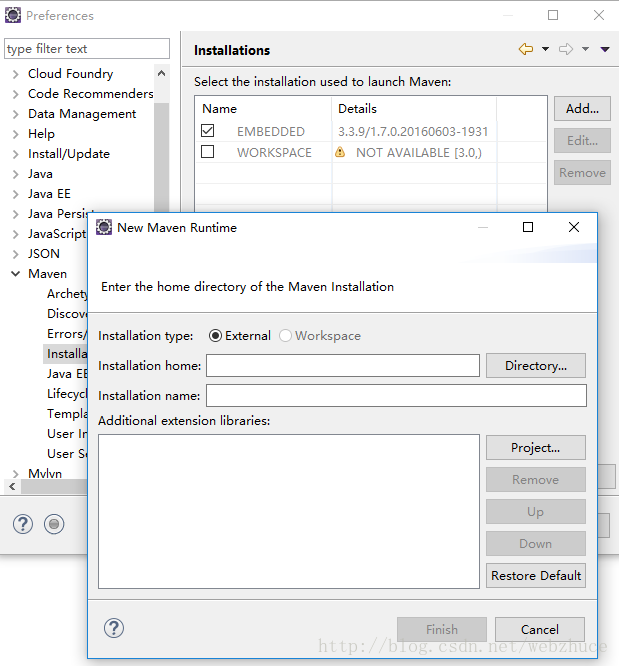
Task: Open the Installations view menu triangle
Action: point(605,50)
